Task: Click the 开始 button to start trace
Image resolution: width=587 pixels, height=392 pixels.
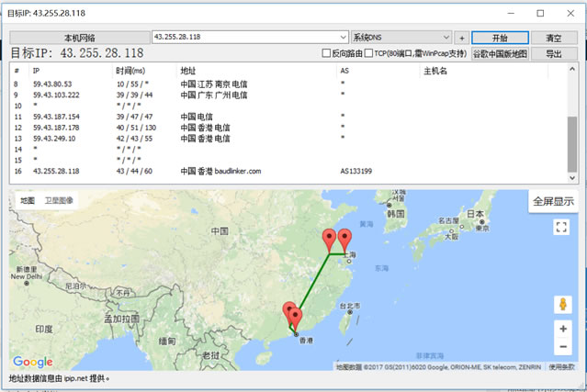Action: coord(500,38)
